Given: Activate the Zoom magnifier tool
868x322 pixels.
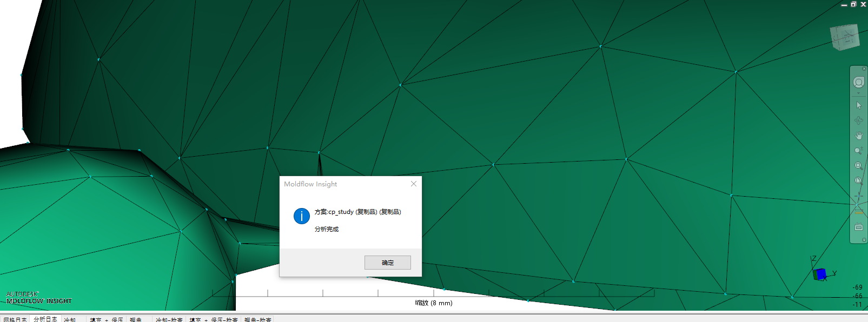Looking at the screenshot, I should pyautogui.click(x=858, y=151).
